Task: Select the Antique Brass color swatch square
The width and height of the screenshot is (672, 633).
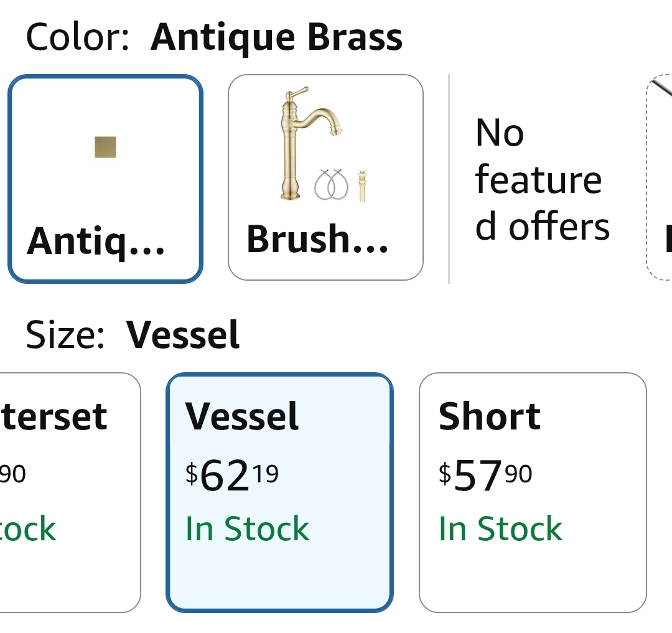Action: 105,147
